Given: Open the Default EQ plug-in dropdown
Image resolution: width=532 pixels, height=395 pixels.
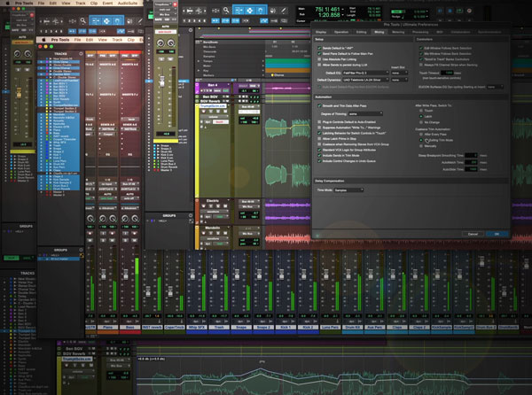Looking at the screenshot, I should click(365, 73).
